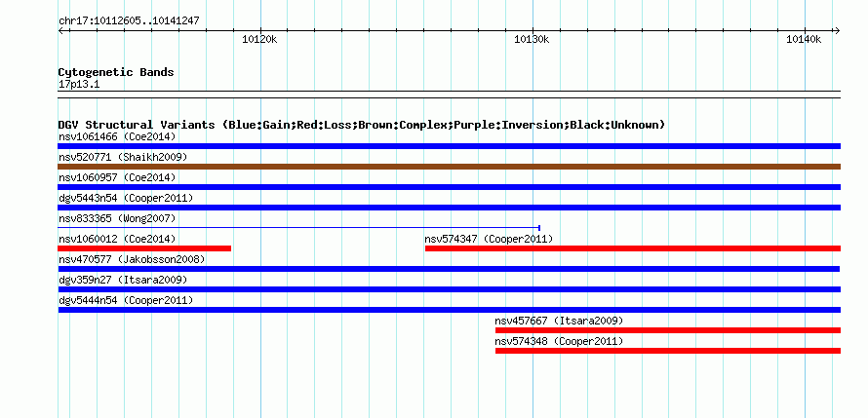Image resolution: width=868 pixels, height=418 pixels.
Task: Select the 17p13.1 band label
Action: (x=79, y=85)
